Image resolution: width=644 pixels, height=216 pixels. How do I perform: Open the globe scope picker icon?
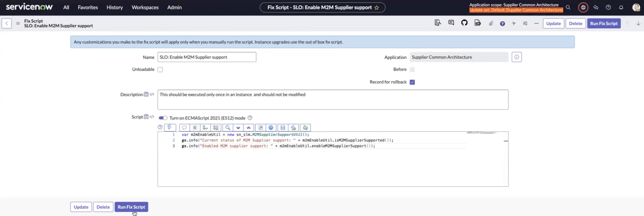coord(583,7)
